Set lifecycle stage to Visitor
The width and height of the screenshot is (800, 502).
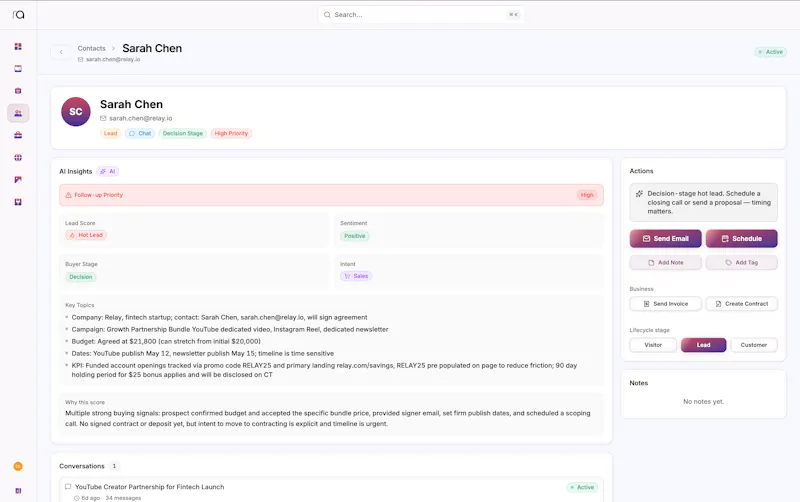tap(653, 345)
